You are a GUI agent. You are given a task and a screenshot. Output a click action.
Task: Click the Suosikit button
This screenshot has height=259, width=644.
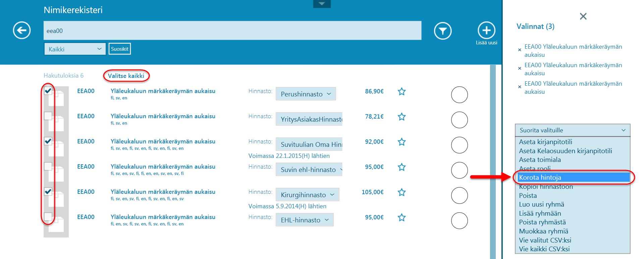click(x=119, y=49)
